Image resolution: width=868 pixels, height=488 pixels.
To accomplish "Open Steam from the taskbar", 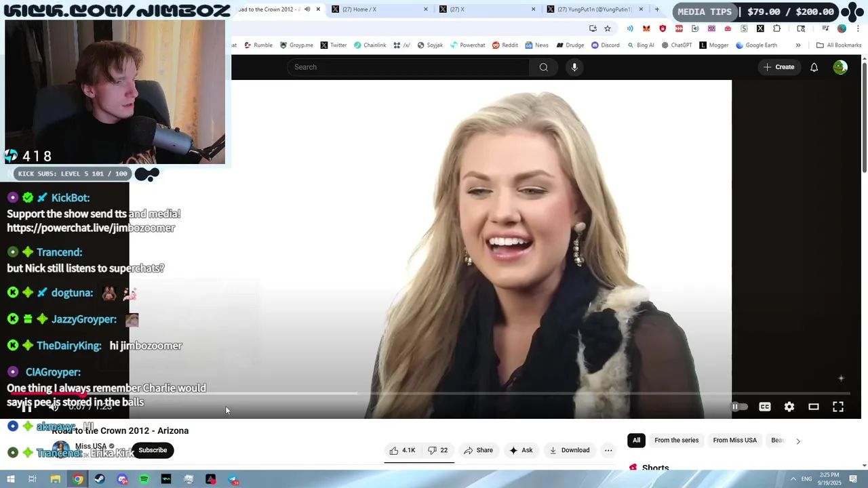I will click(100, 479).
